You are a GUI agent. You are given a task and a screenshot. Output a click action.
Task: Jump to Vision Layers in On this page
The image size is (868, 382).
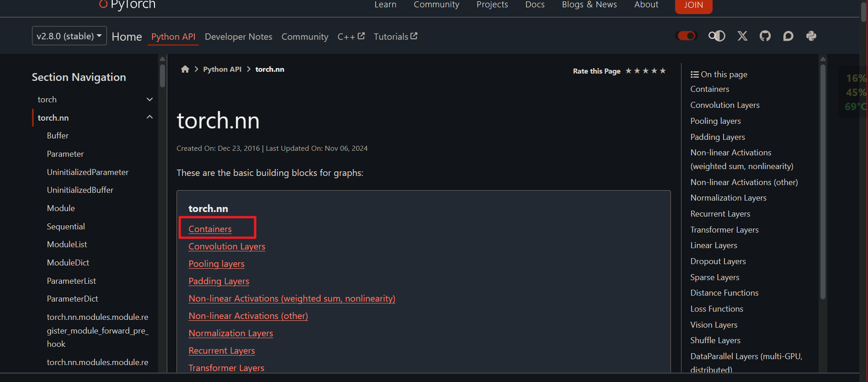(x=714, y=325)
